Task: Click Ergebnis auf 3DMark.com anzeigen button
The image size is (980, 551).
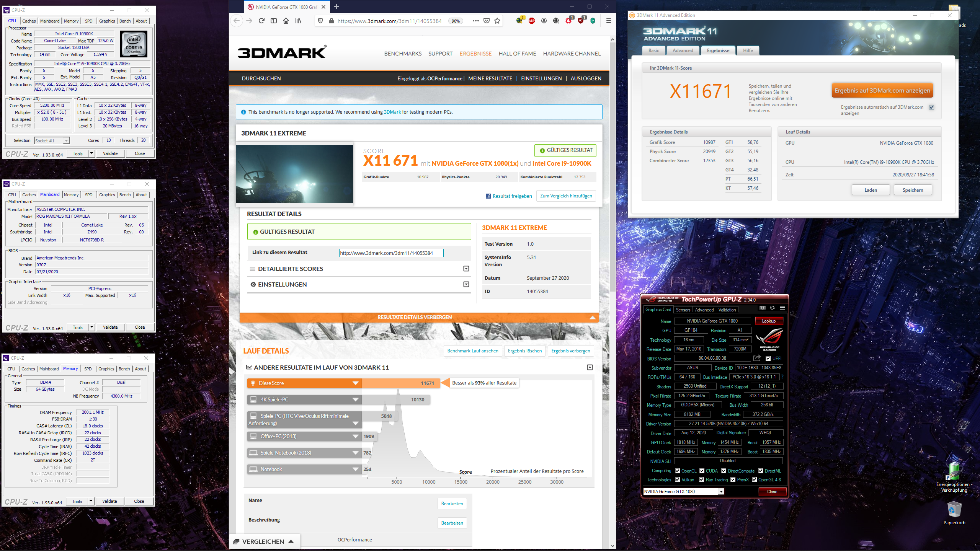Action: coord(882,91)
